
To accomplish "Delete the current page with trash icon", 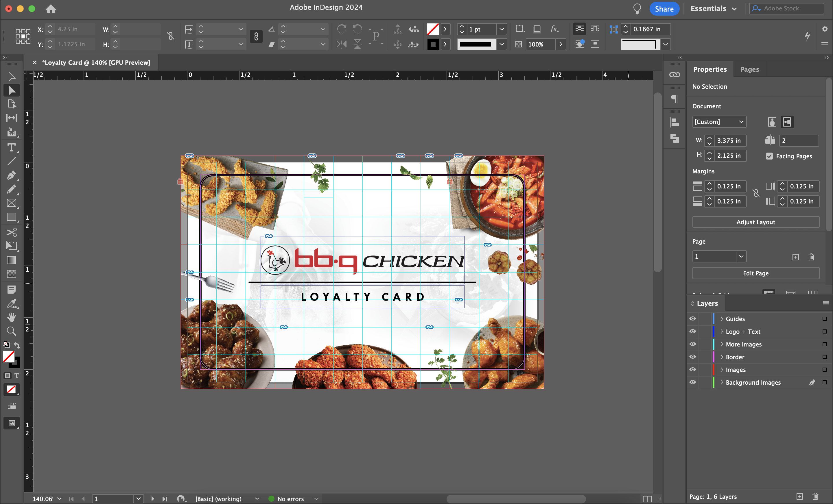I will click(811, 257).
